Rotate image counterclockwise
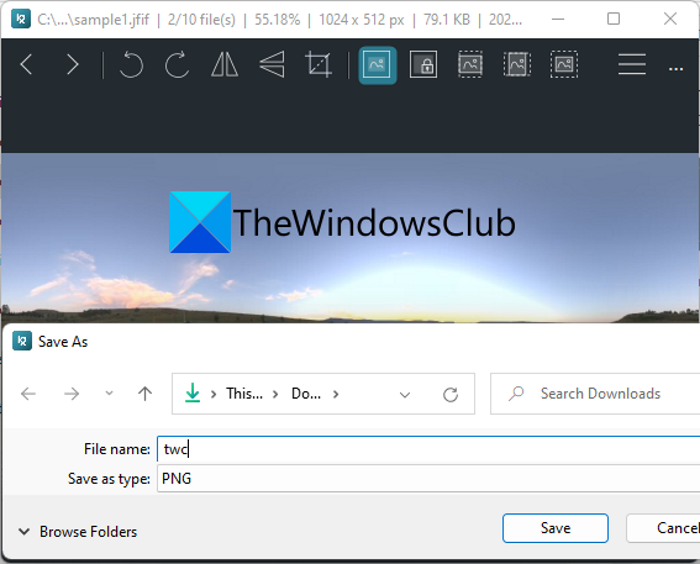Image resolution: width=700 pixels, height=564 pixels. (131, 65)
